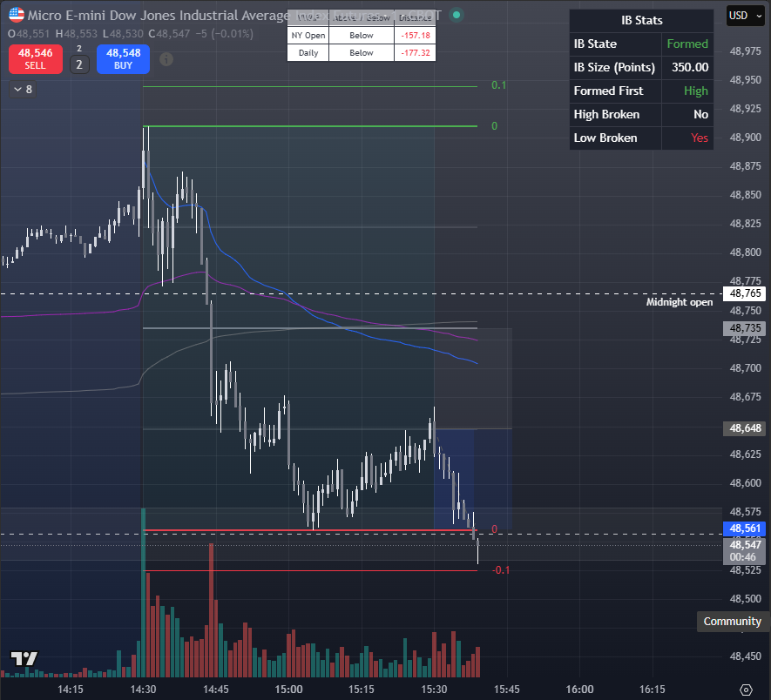Open the USD currency dropdown
This screenshot has width=771, height=700.
pyautogui.click(x=746, y=16)
